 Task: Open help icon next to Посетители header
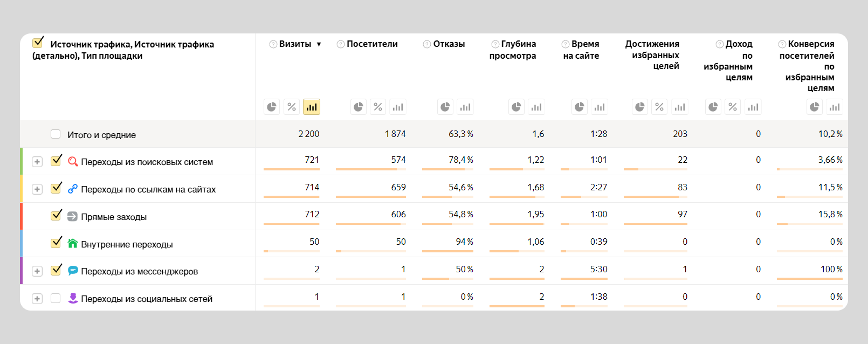click(341, 44)
